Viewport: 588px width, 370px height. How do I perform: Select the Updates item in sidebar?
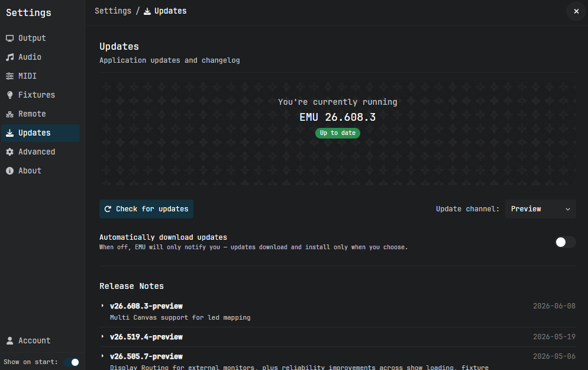pos(40,133)
